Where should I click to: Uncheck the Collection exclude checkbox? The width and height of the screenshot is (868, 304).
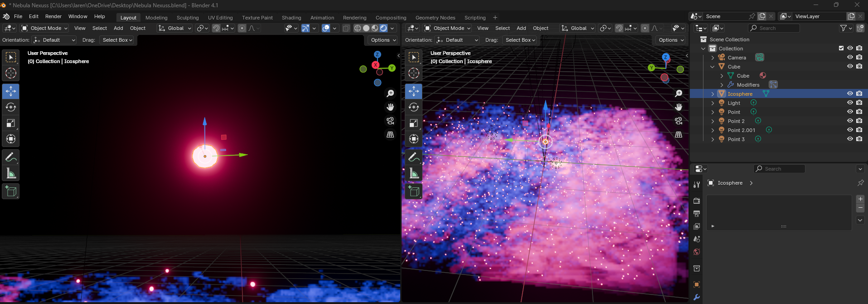pyautogui.click(x=841, y=48)
